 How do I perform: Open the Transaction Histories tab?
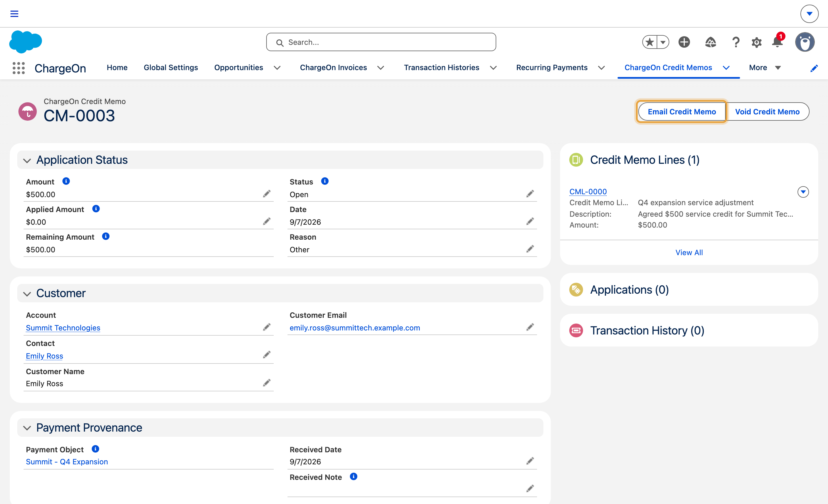click(x=442, y=68)
